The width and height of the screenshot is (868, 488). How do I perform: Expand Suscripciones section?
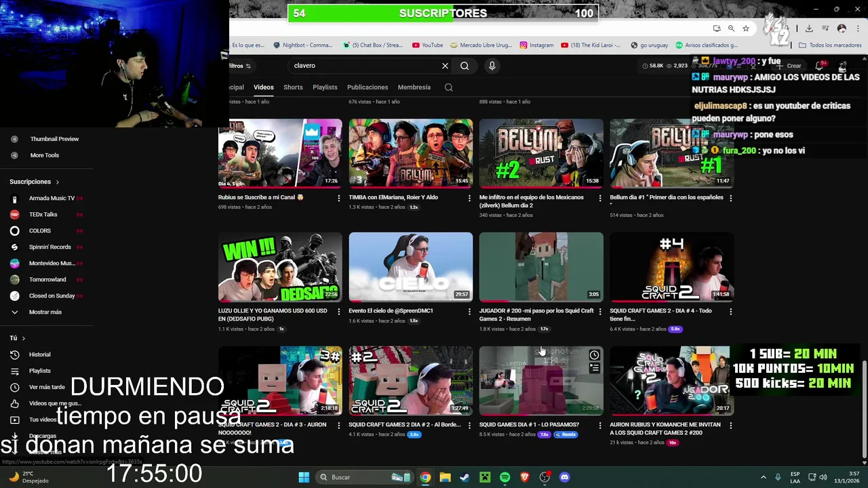[34, 182]
